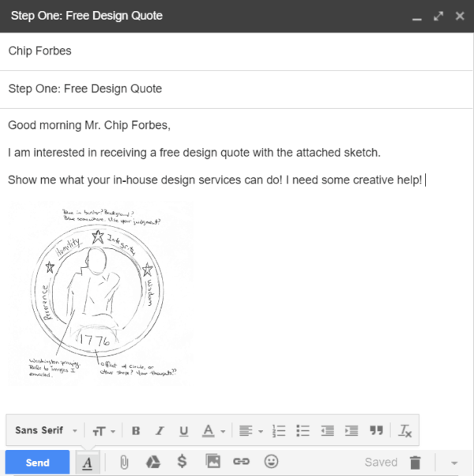Toggle bold formatting
This screenshot has width=474, height=476.
click(136, 431)
